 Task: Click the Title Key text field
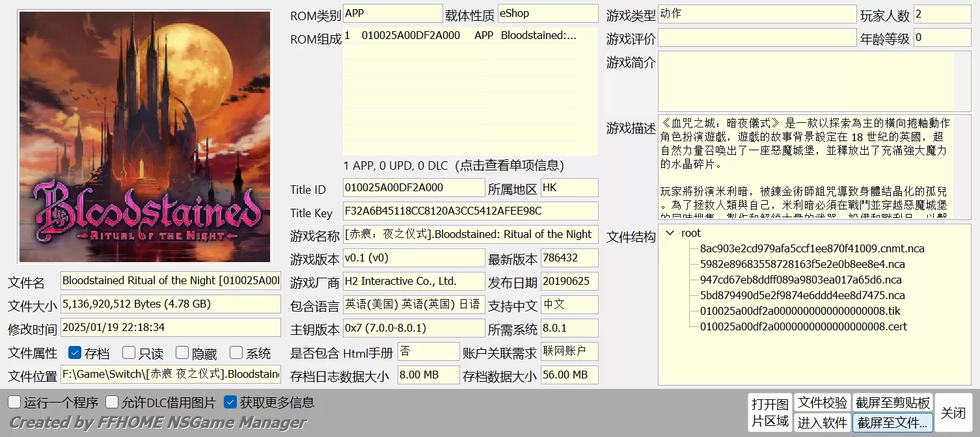[470, 211]
